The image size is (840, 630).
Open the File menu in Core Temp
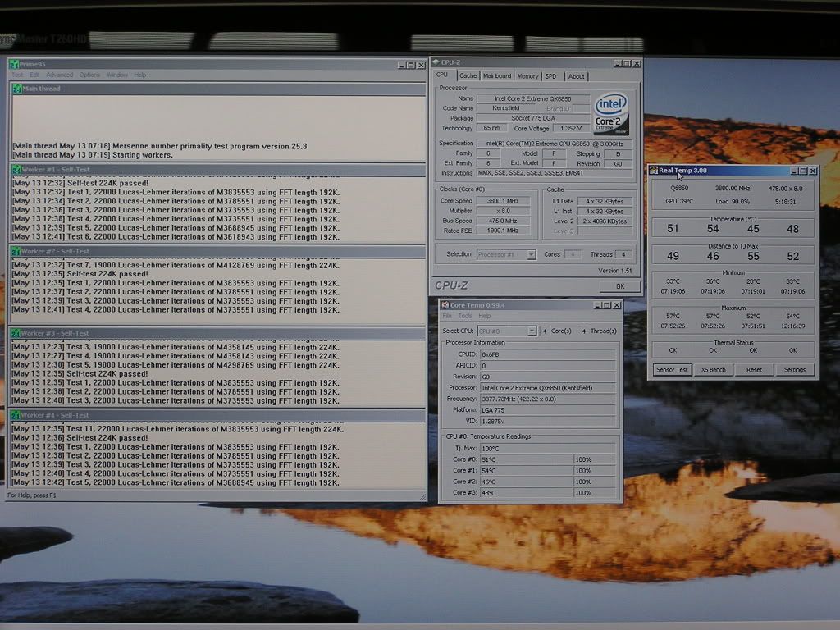coord(447,316)
